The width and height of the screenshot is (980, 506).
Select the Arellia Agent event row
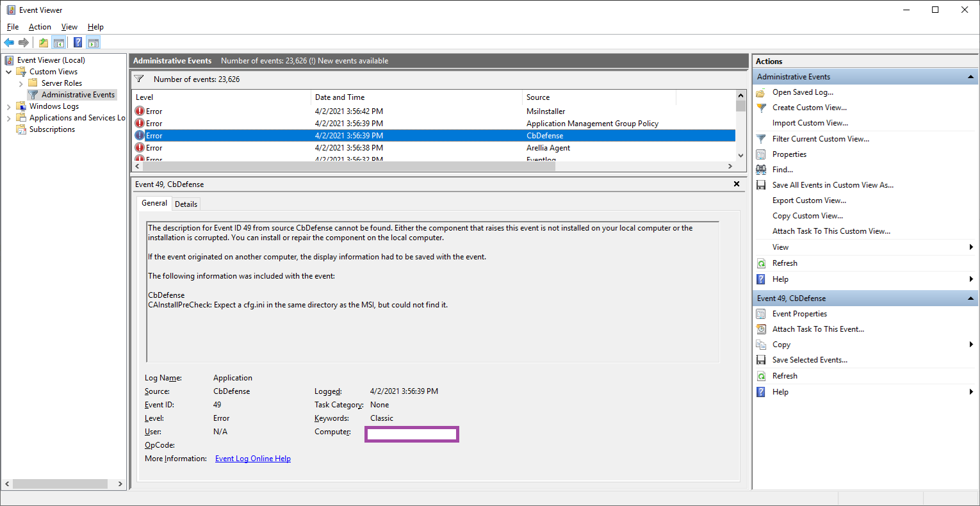pyautogui.click(x=434, y=148)
